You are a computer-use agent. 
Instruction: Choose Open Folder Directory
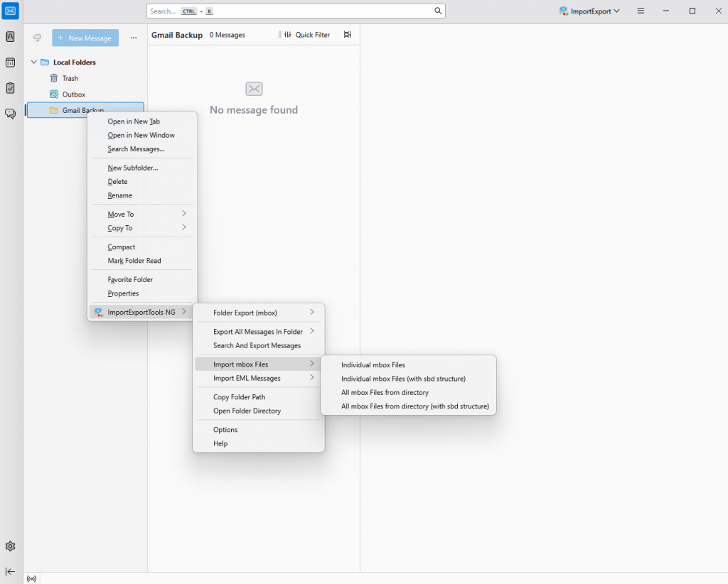pos(259,411)
